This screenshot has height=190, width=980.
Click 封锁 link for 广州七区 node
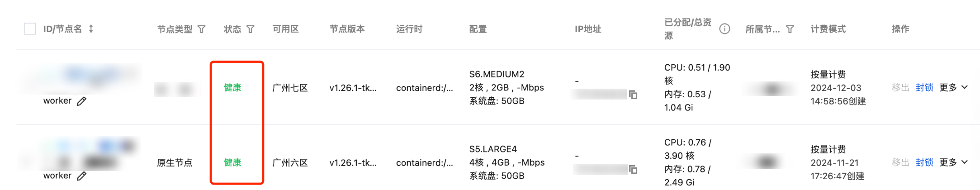924,87
